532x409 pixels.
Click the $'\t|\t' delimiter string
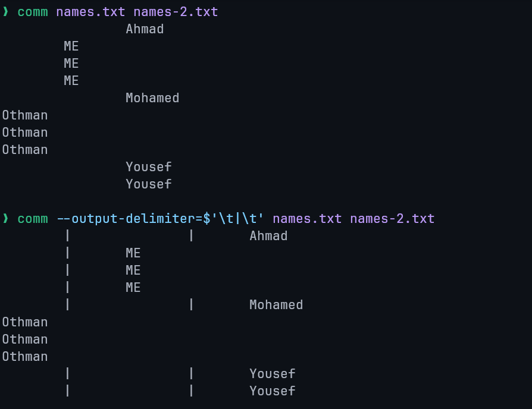(x=233, y=219)
